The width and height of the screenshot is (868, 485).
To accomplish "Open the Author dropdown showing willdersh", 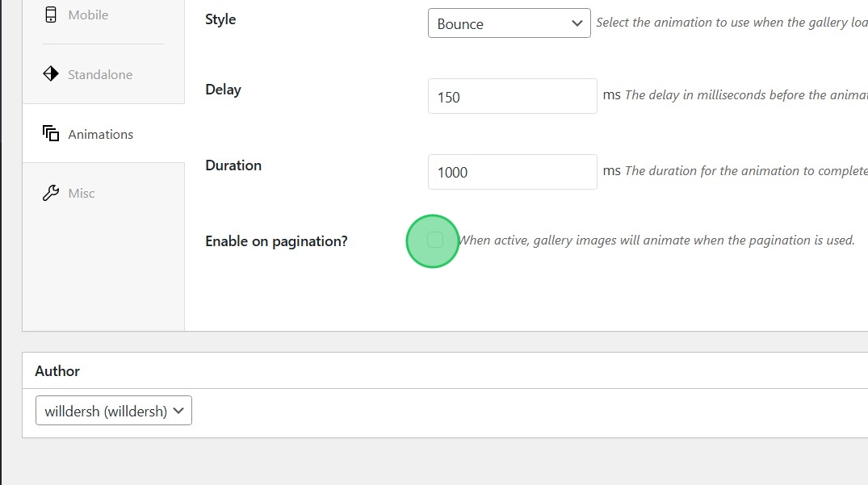I will pyautogui.click(x=113, y=410).
